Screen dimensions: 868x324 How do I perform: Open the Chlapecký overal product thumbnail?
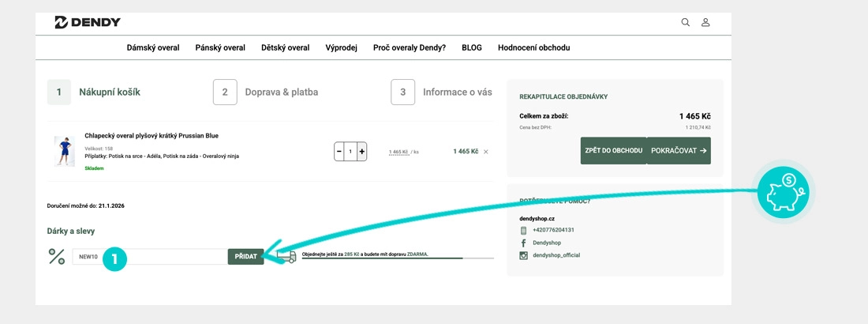click(64, 152)
